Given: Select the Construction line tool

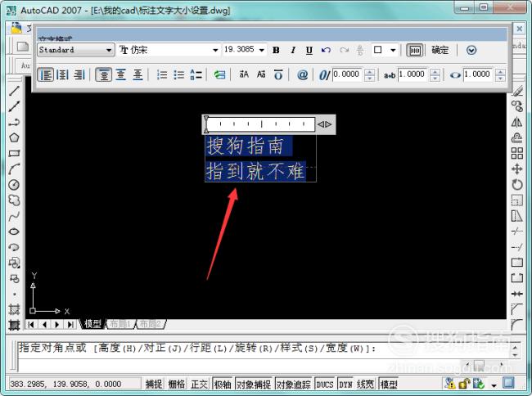Looking at the screenshot, I should point(14,106).
